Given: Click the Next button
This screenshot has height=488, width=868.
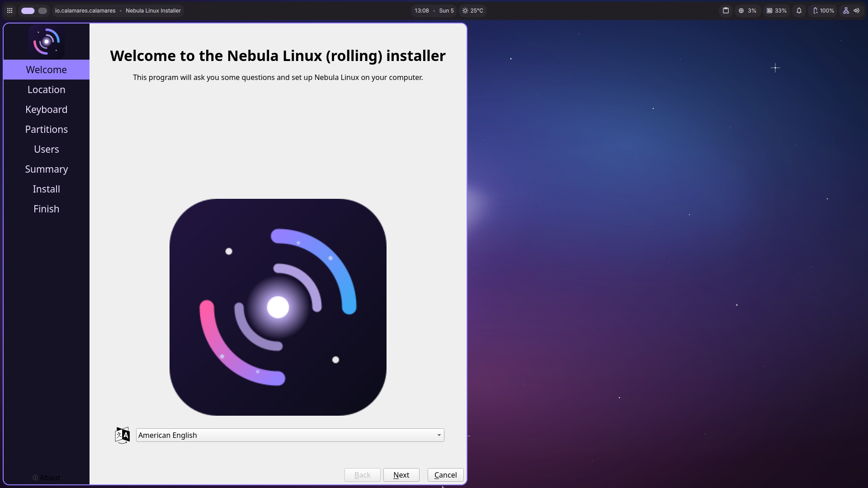Looking at the screenshot, I should (x=401, y=475).
